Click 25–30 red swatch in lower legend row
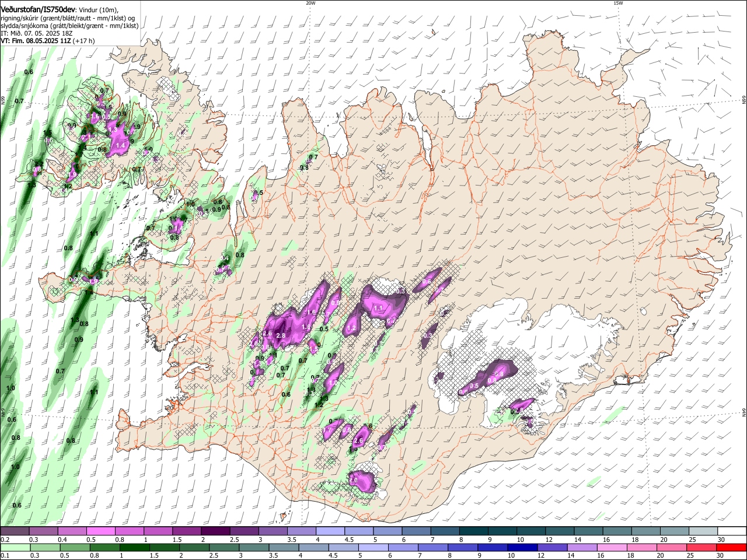747x560 pixels. [x=701, y=547]
